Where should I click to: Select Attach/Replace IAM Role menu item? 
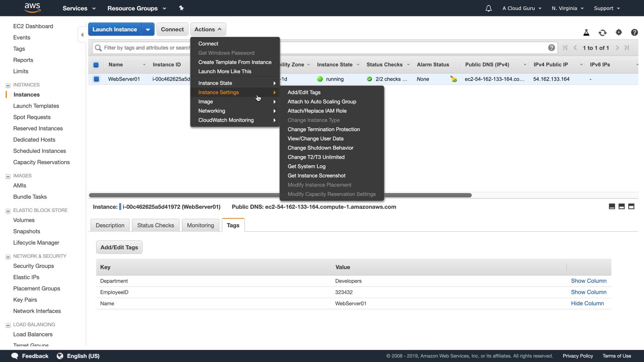click(317, 111)
